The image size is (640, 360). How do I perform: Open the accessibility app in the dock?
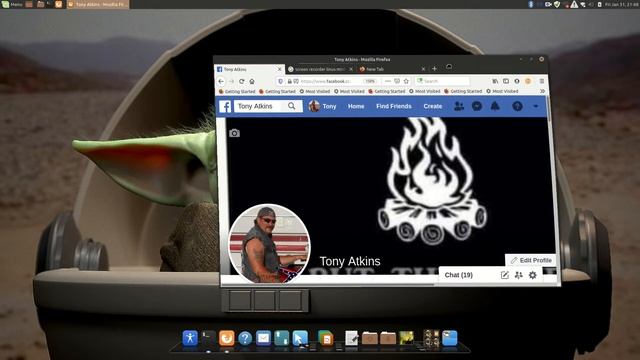coord(190,338)
